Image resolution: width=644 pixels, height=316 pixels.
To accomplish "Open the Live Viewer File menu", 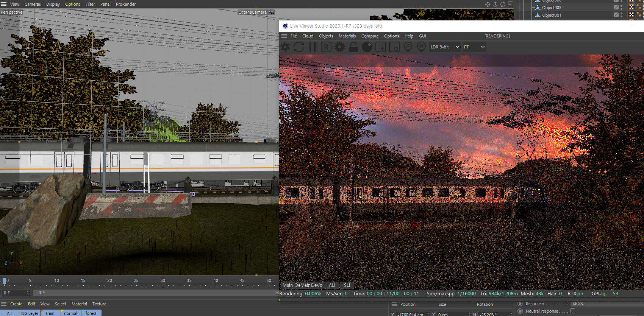I will 294,36.
